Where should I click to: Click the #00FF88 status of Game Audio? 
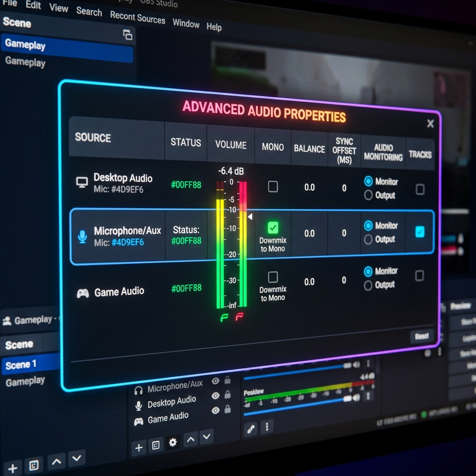[x=186, y=288]
